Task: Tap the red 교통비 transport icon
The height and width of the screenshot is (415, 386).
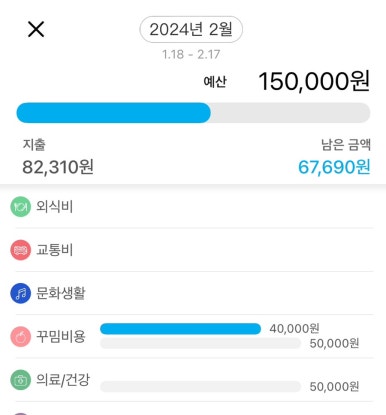Action: (21, 250)
